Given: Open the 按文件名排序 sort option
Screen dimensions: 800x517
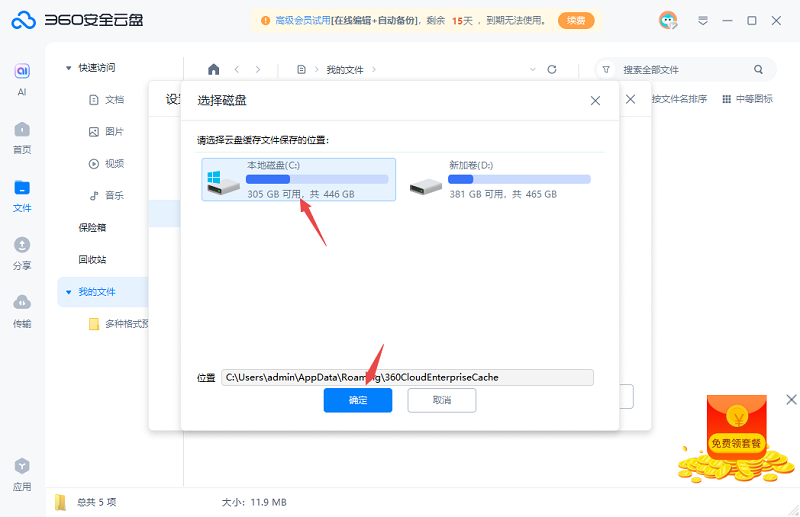Looking at the screenshot, I should pos(679,99).
